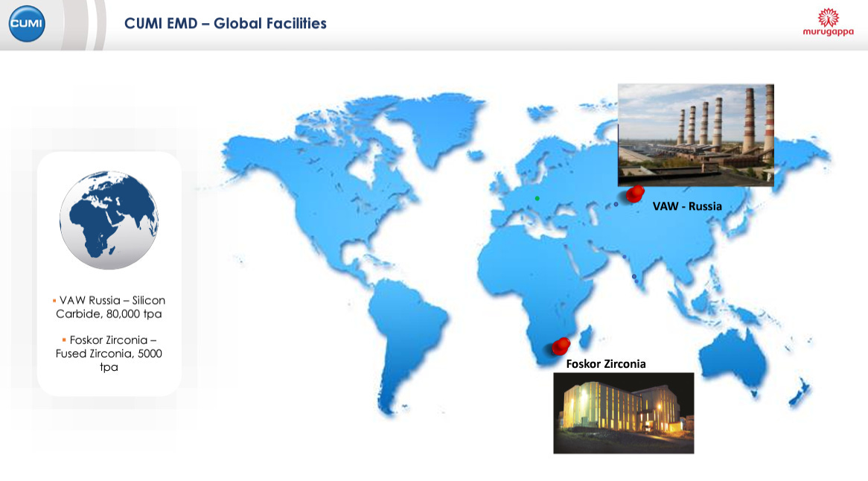Select the 'VAW - Russia' map label
Viewport: 868px width, 481px height.
pos(687,206)
